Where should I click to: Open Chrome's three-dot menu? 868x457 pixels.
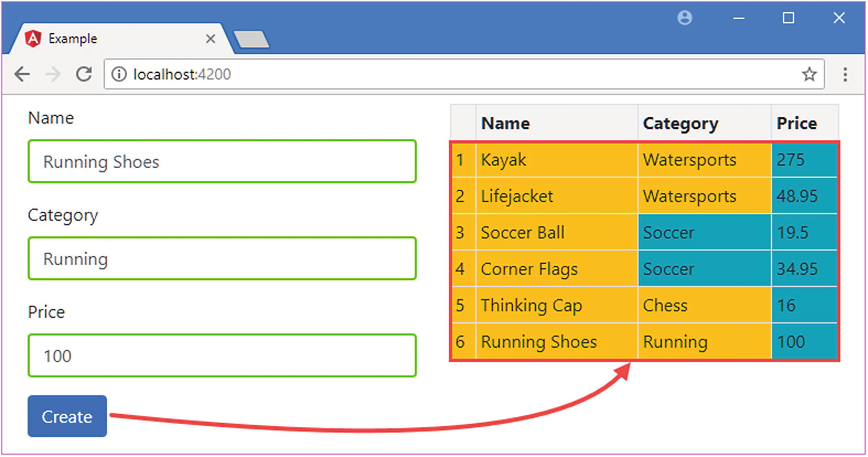845,74
